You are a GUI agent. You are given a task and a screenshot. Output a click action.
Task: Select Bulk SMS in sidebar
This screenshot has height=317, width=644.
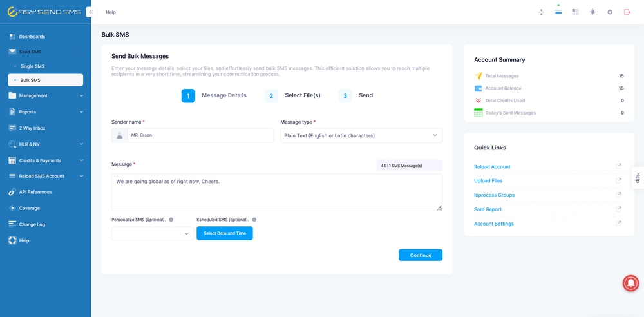coord(45,80)
